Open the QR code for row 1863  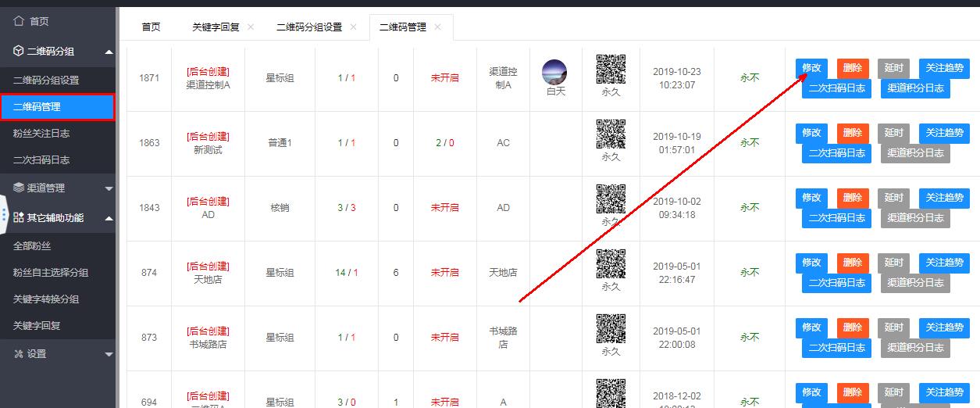tap(611, 134)
